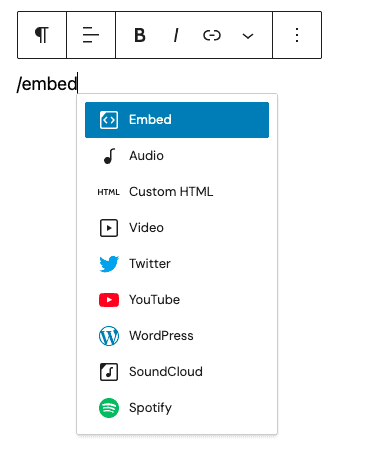The width and height of the screenshot is (379, 457).
Task: Toggle bold formatting
Action: coord(140,35)
